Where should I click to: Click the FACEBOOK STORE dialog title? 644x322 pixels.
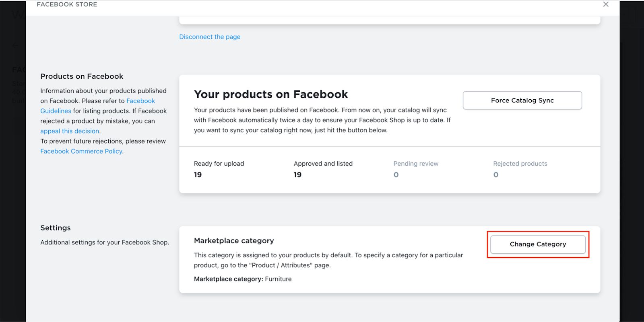[x=67, y=4]
